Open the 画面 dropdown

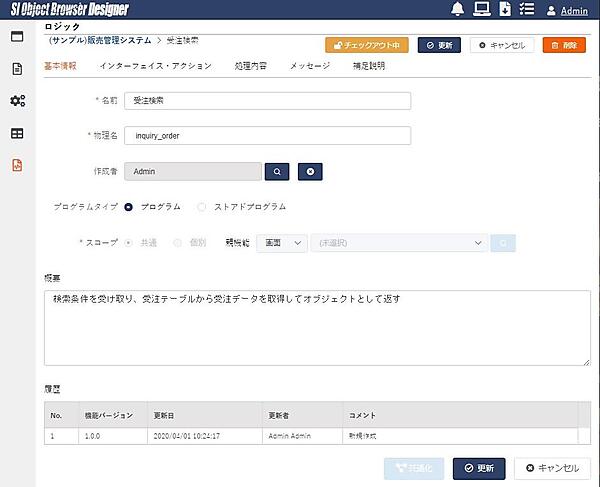click(281, 243)
